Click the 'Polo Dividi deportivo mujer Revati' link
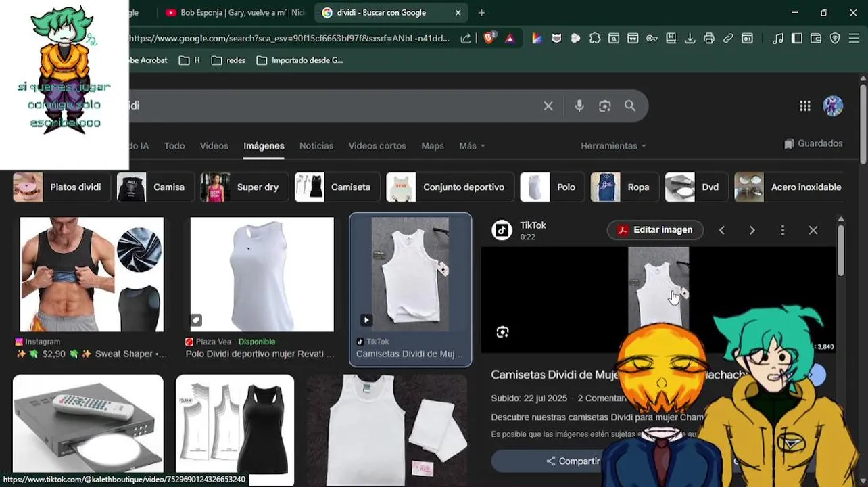Screen dimensions: 868x487 click(260, 354)
